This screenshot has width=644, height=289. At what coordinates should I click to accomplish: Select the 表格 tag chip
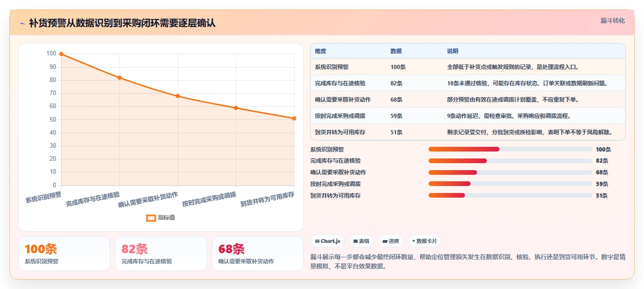click(361, 241)
